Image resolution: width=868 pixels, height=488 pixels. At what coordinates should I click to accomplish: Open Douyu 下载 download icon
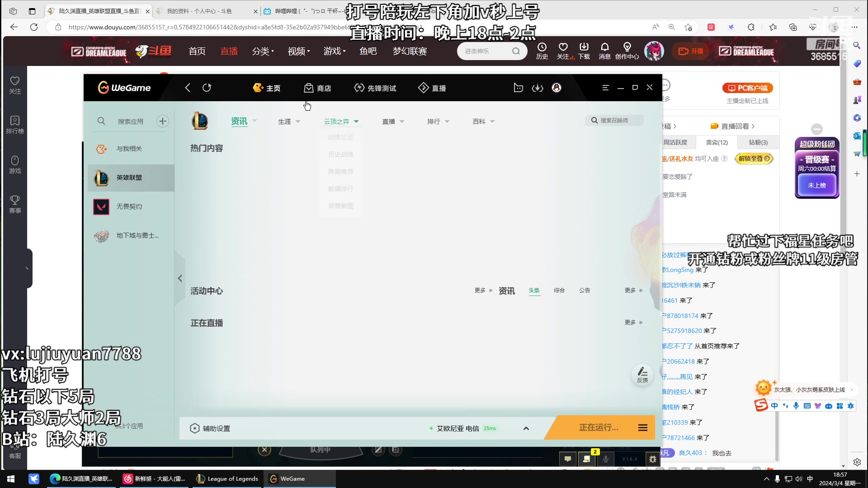point(584,51)
